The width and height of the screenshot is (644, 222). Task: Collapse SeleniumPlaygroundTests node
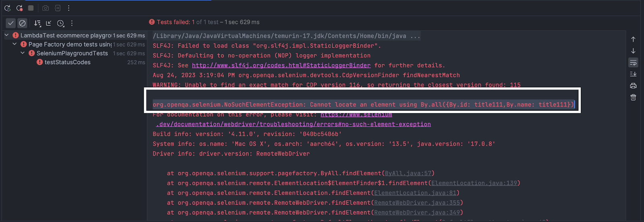(23, 53)
